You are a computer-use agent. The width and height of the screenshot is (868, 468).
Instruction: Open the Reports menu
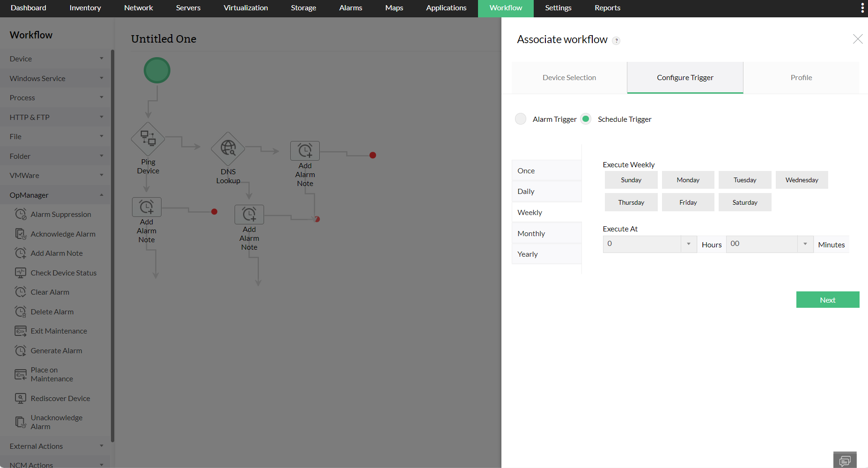(607, 8)
